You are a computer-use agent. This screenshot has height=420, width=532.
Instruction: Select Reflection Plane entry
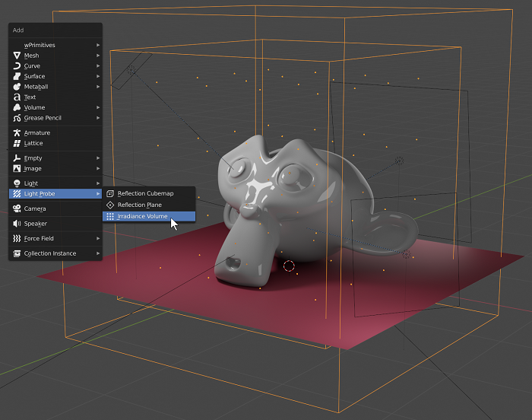(140, 205)
